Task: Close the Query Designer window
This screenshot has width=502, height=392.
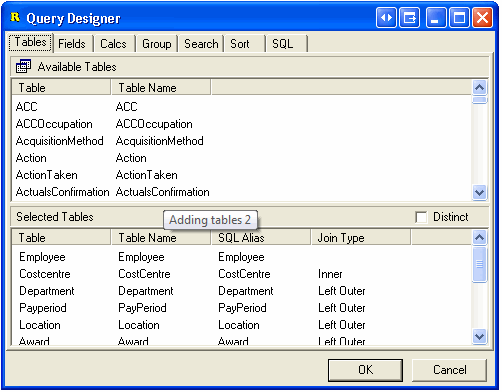Action: [482, 17]
